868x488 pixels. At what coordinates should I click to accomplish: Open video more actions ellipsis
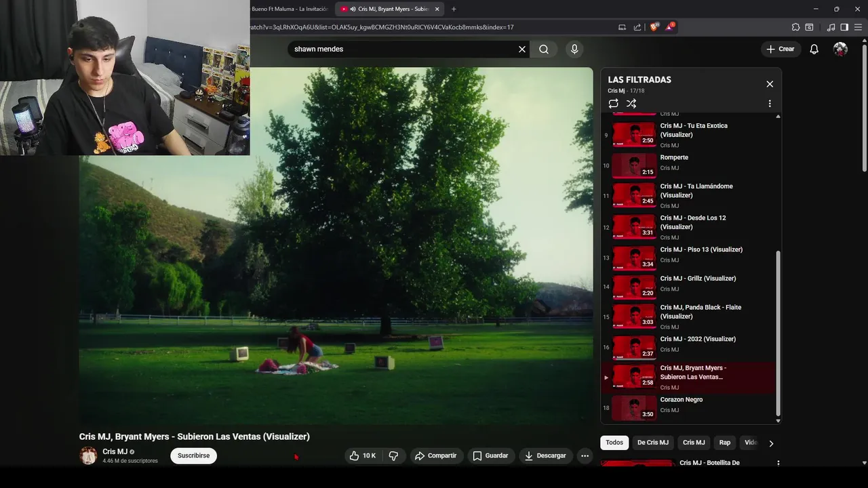[585, 456]
